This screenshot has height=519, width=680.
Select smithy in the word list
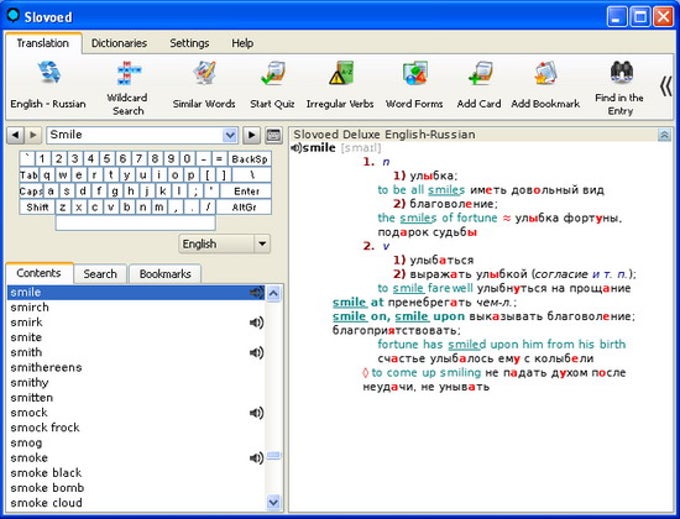pyautogui.click(x=136, y=383)
